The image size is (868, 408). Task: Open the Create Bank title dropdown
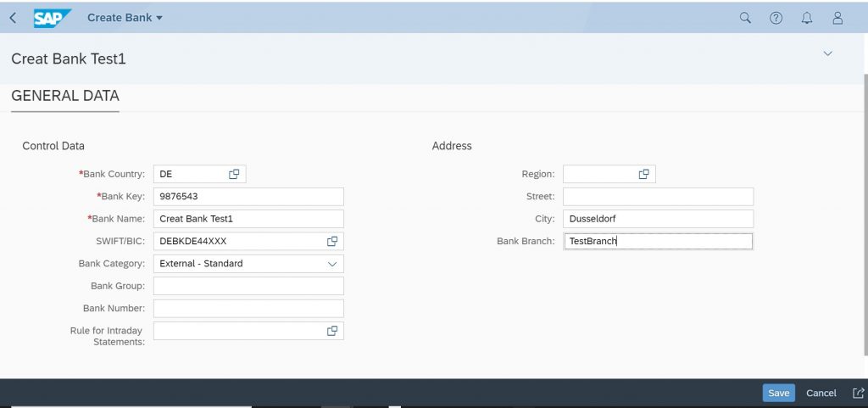125,18
